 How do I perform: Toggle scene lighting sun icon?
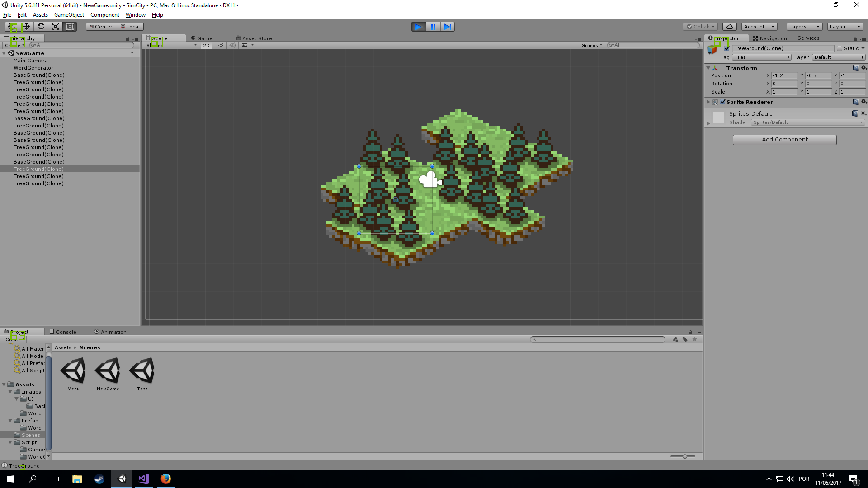(221, 45)
